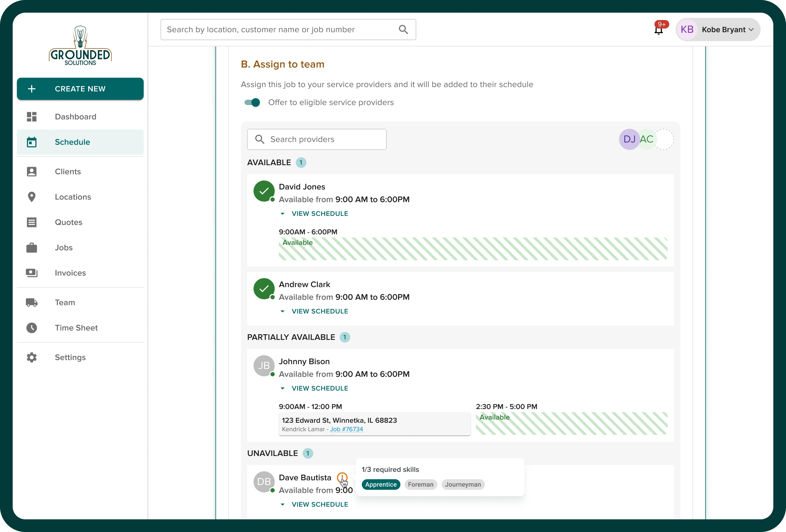Click the Team sidebar icon
786x532 pixels.
point(31,302)
